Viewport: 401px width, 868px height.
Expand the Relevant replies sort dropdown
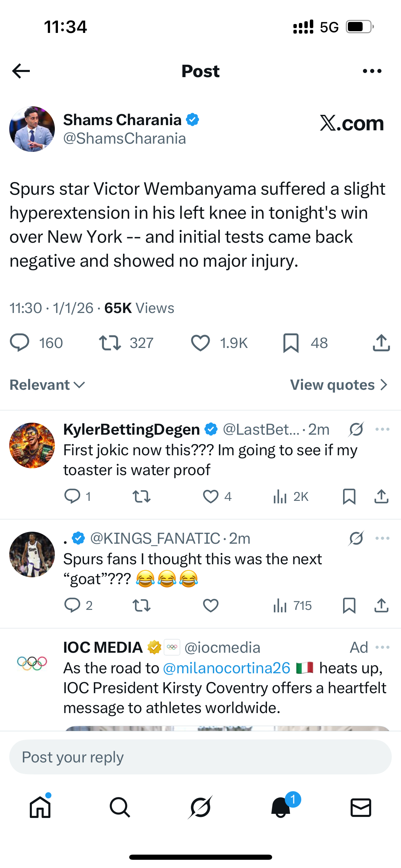47,385
